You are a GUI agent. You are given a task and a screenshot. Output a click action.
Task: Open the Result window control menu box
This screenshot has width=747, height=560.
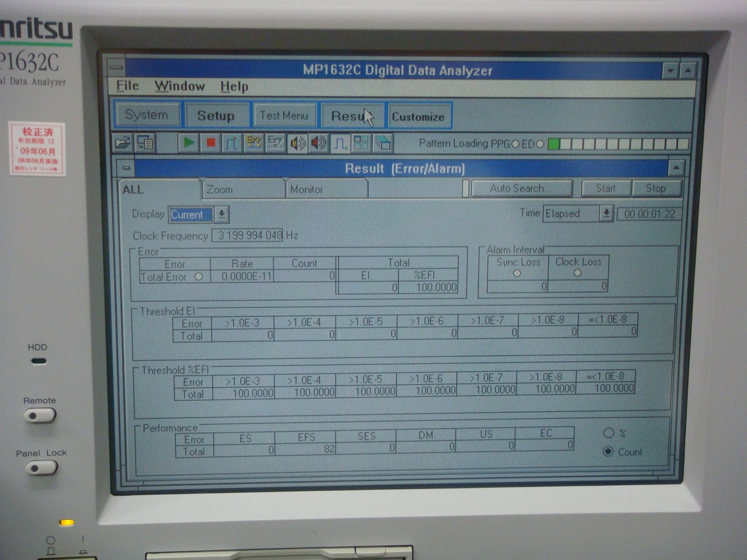pos(126,169)
